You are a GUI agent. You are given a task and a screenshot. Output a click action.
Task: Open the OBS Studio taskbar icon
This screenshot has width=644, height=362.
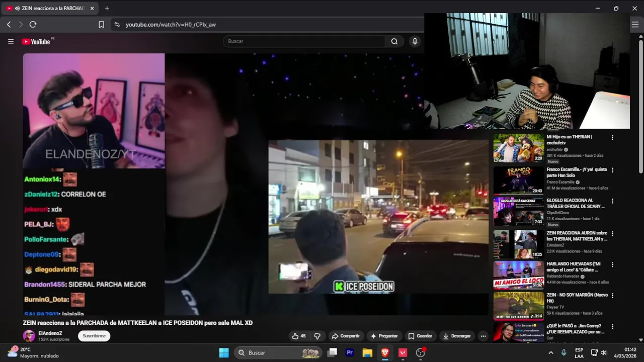coord(421,353)
